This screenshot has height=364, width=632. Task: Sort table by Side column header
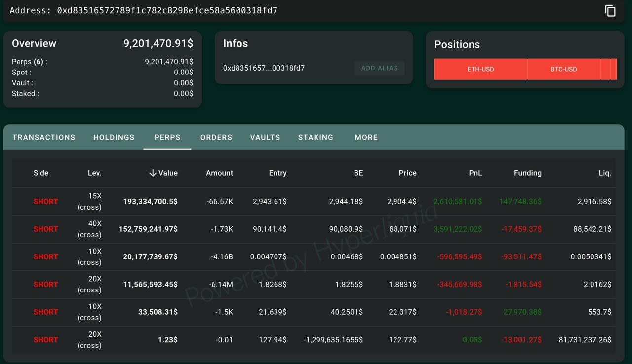pyautogui.click(x=41, y=173)
